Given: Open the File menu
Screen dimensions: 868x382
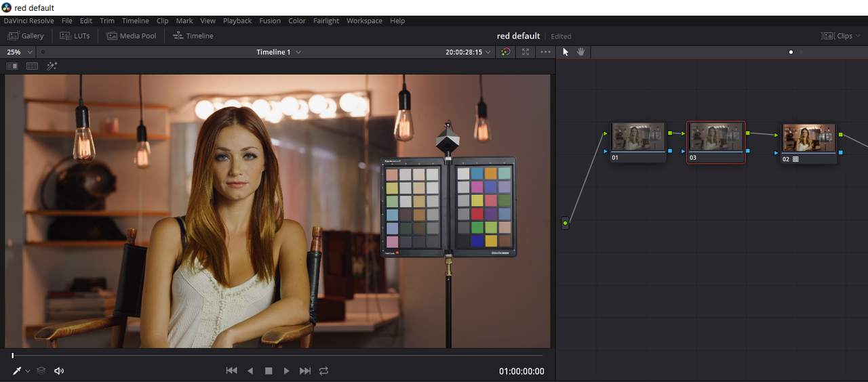Looking at the screenshot, I should (x=67, y=21).
